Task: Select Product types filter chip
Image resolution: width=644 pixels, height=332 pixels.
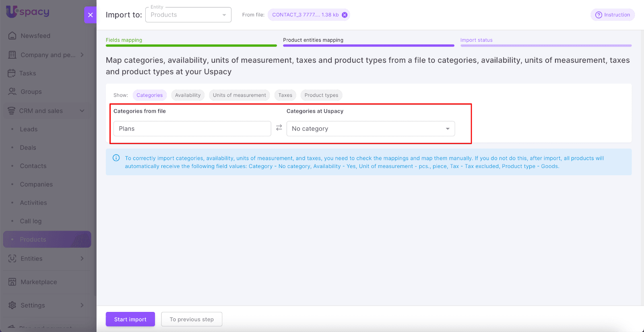Action: [x=321, y=95]
